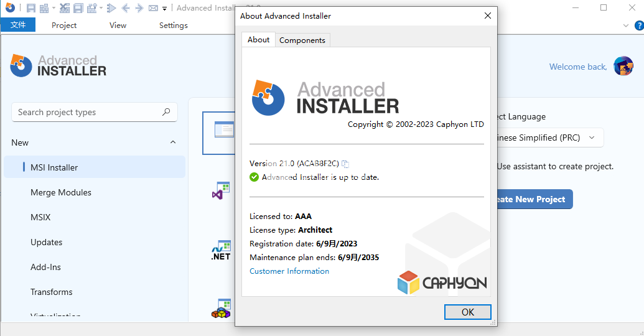644x336 pixels.
Task: Click the 'Licensed to: AAA' text
Action: click(x=281, y=216)
